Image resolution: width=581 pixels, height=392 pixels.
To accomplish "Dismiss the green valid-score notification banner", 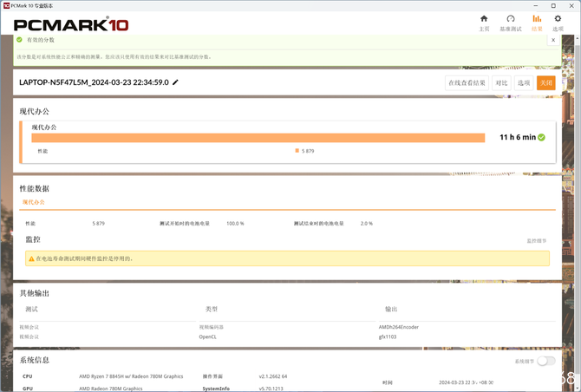I will [x=553, y=40].
